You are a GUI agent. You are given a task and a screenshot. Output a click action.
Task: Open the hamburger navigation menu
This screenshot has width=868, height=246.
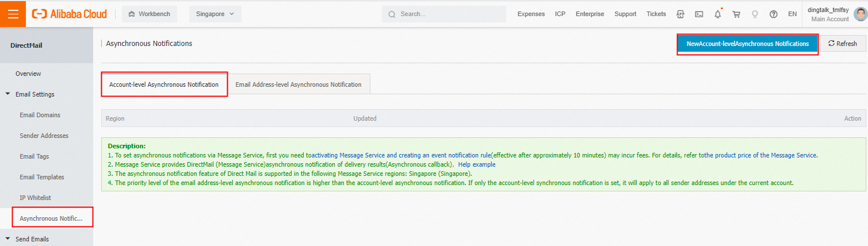(x=13, y=14)
